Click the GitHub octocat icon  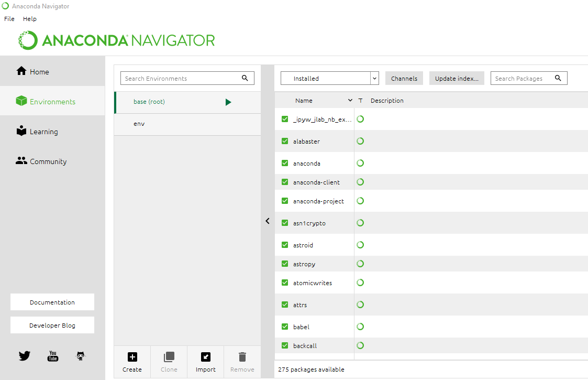(x=80, y=356)
